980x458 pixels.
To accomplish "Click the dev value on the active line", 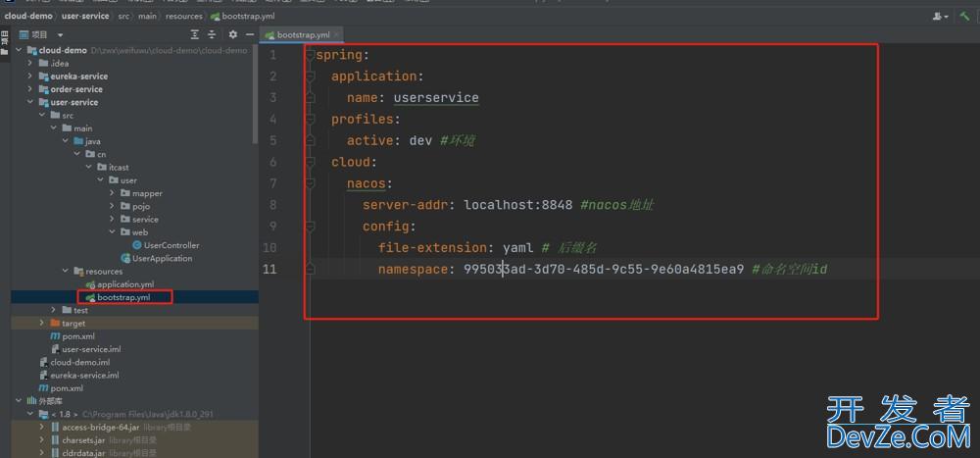I will tap(420, 141).
